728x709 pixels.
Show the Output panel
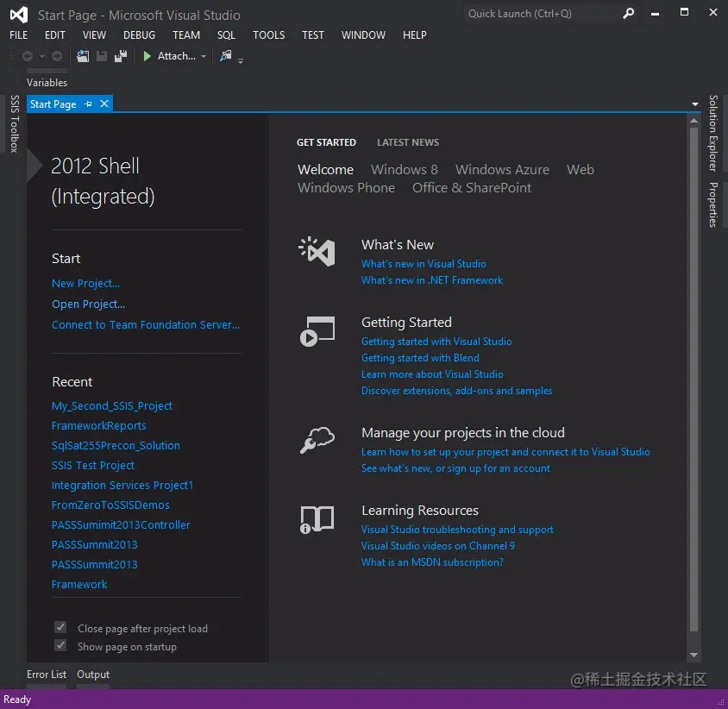tap(93, 674)
